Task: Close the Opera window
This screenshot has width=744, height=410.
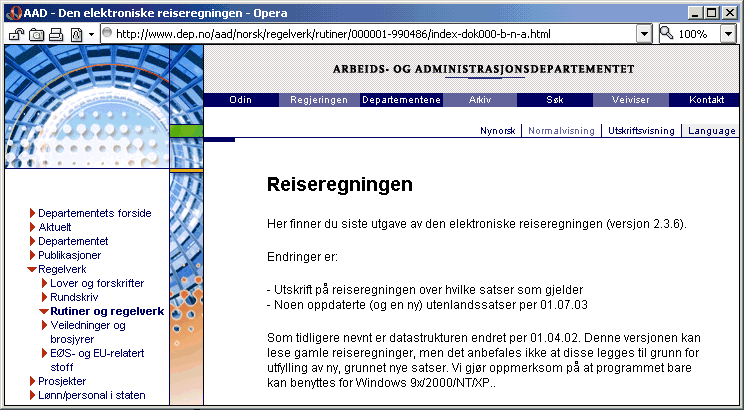Action: point(730,13)
